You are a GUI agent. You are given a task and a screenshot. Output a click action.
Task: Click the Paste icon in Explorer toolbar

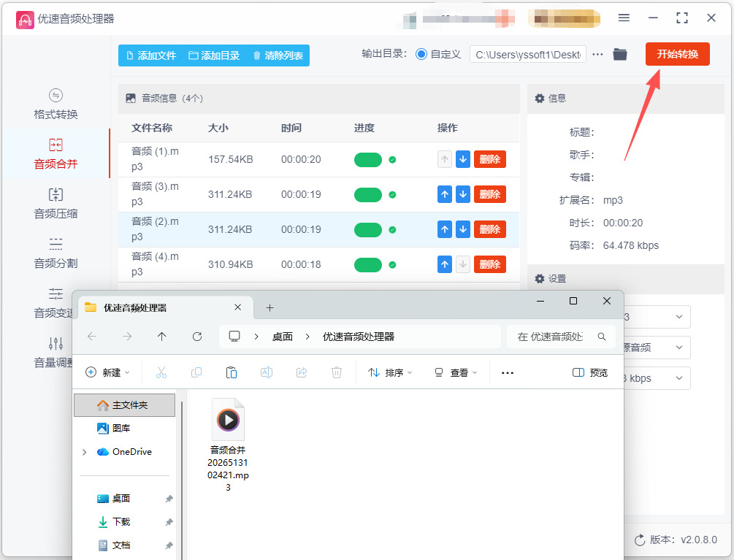tap(232, 372)
